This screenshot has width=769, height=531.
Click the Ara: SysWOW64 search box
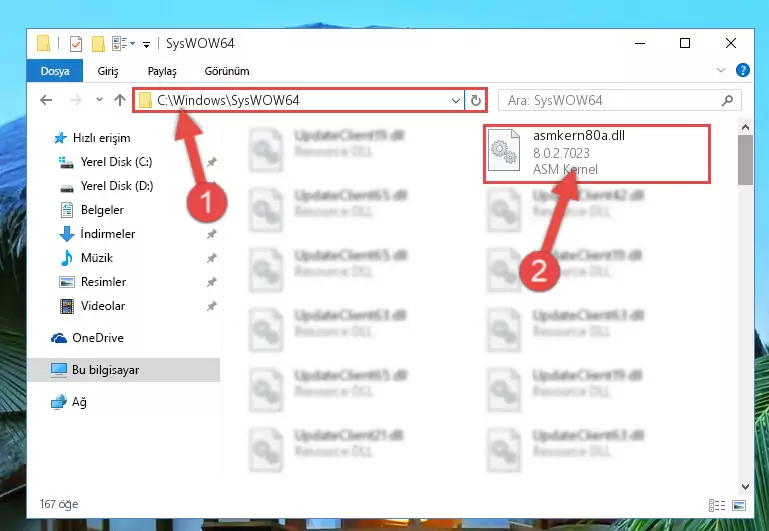click(620, 101)
